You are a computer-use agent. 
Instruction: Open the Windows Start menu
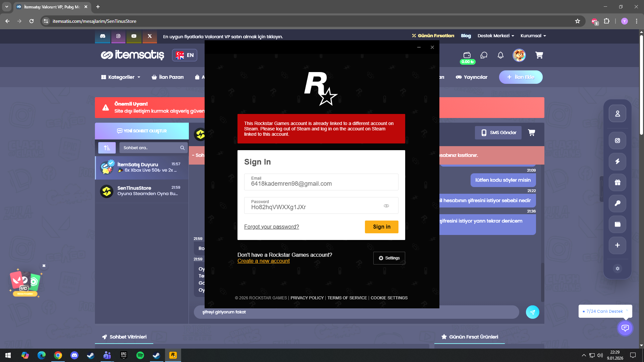(8, 355)
